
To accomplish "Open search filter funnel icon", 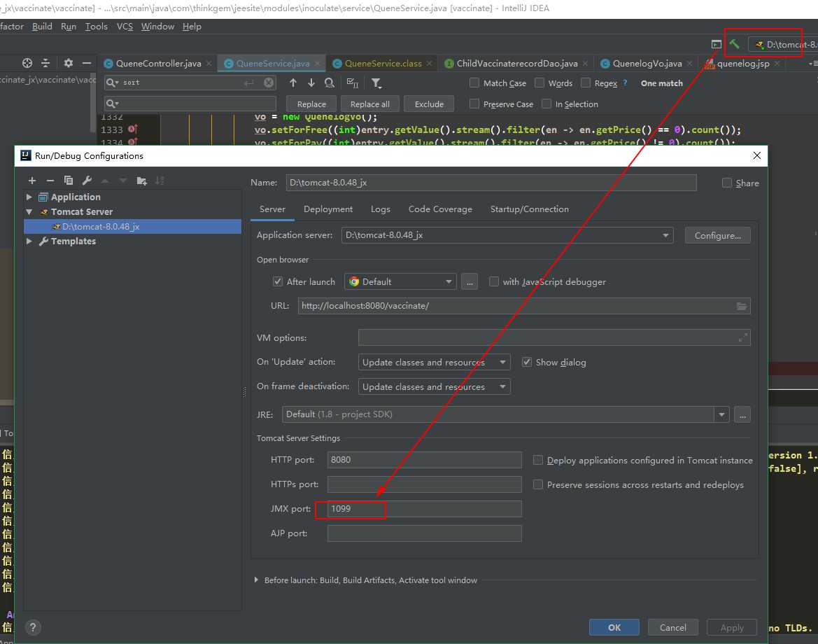I will 376,83.
